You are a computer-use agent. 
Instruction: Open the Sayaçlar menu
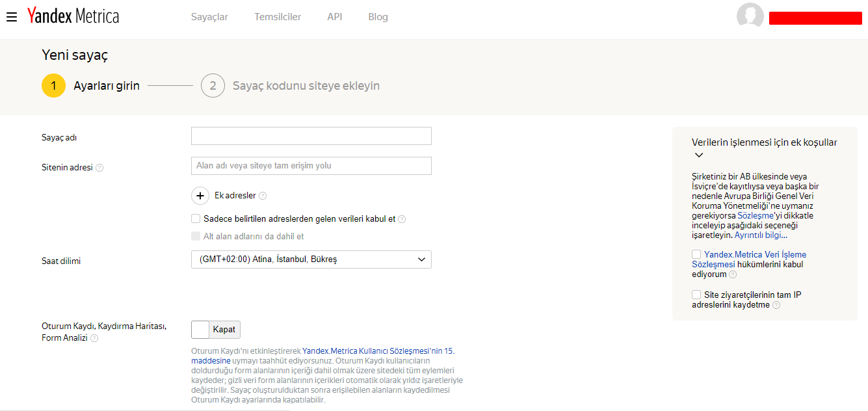click(209, 17)
